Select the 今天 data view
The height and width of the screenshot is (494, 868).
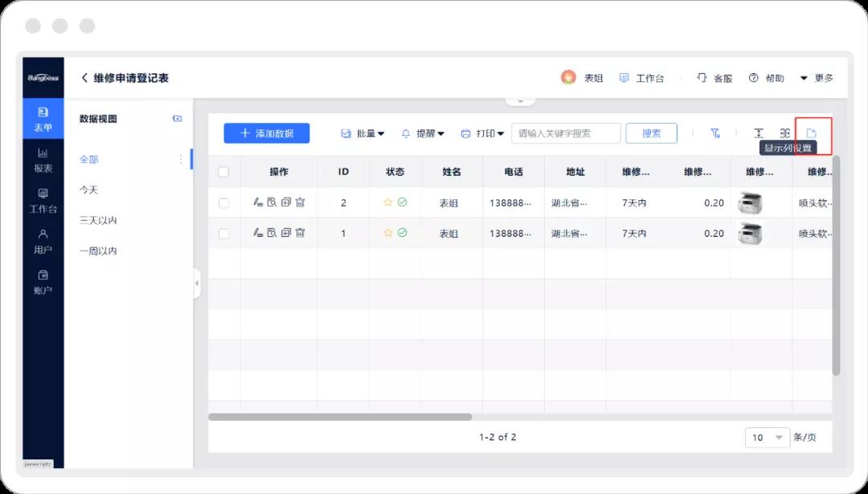pyautogui.click(x=88, y=190)
